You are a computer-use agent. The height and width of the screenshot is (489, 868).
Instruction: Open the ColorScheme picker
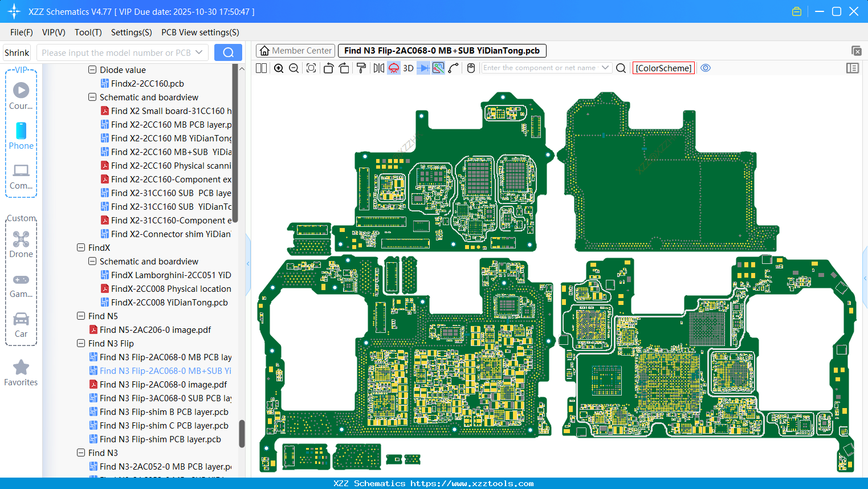point(663,68)
